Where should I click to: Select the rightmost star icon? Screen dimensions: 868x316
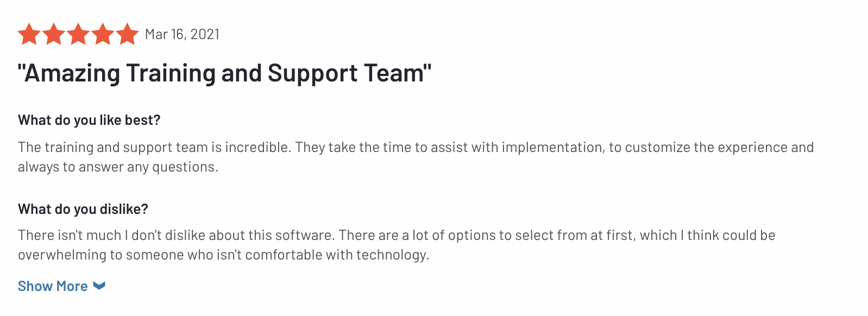[x=127, y=34]
